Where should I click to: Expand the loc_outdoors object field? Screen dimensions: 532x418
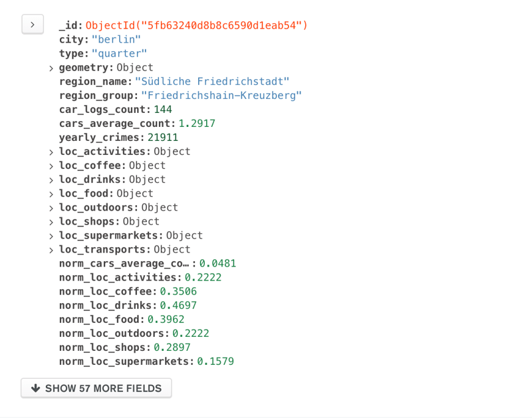[x=51, y=208]
